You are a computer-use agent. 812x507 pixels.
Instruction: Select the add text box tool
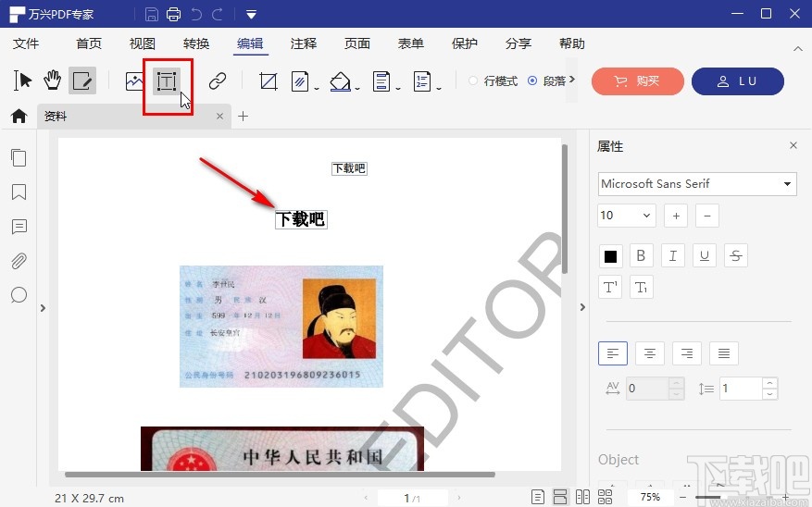pos(167,81)
